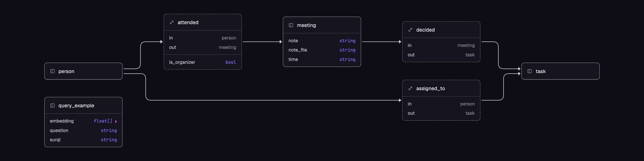Select the task node title

pyautogui.click(x=541, y=71)
